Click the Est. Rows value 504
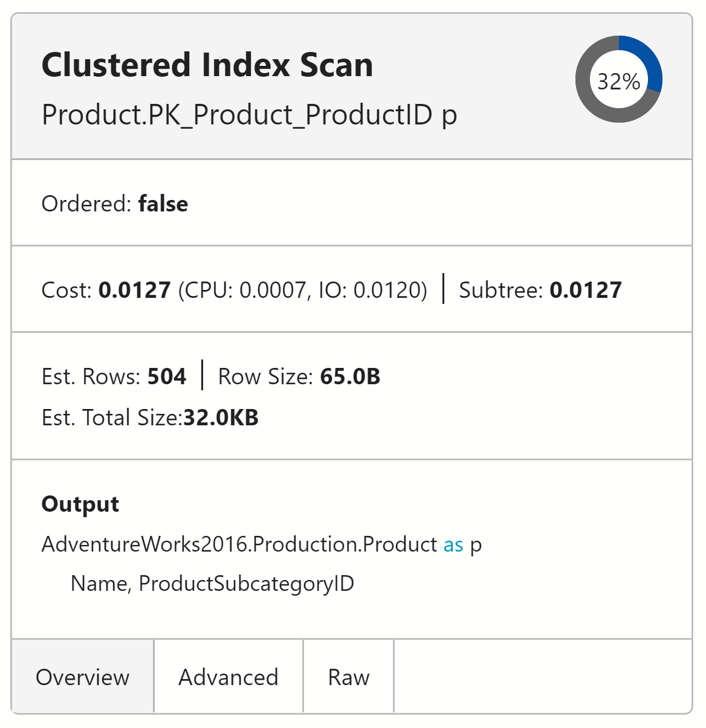This screenshot has width=706, height=728. click(x=167, y=376)
